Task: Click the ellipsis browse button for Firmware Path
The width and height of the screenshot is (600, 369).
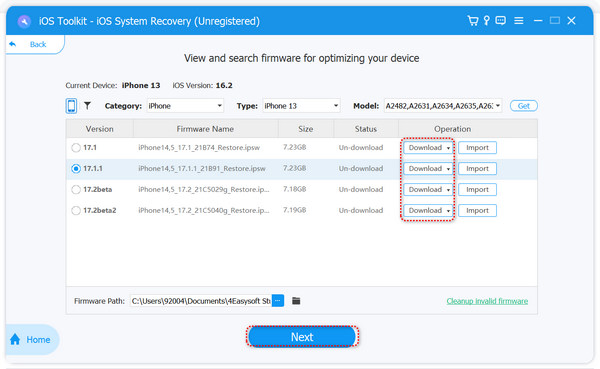Action: click(278, 301)
